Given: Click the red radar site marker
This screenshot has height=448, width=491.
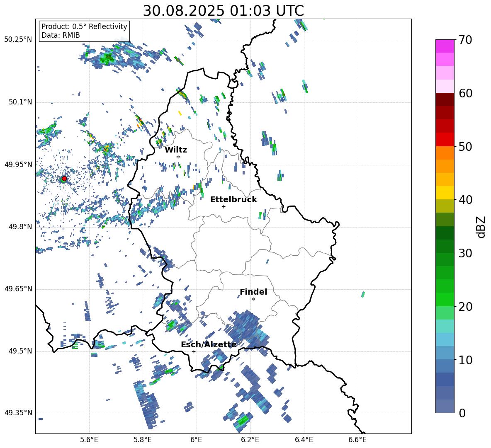Looking at the screenshot, I should click(x=64, y=179).
